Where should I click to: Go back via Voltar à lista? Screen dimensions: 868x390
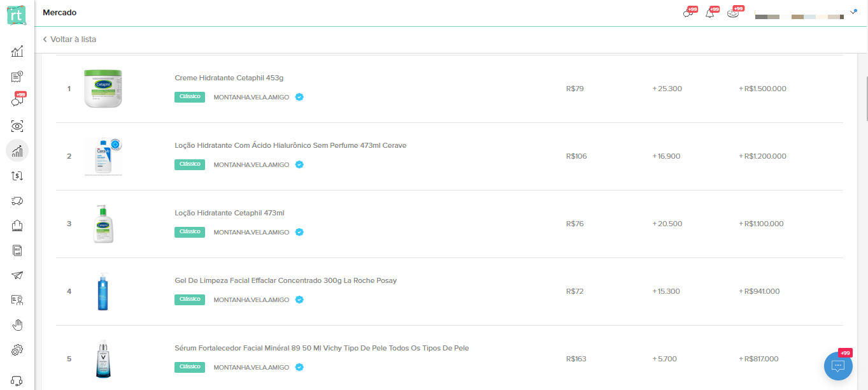69,40
